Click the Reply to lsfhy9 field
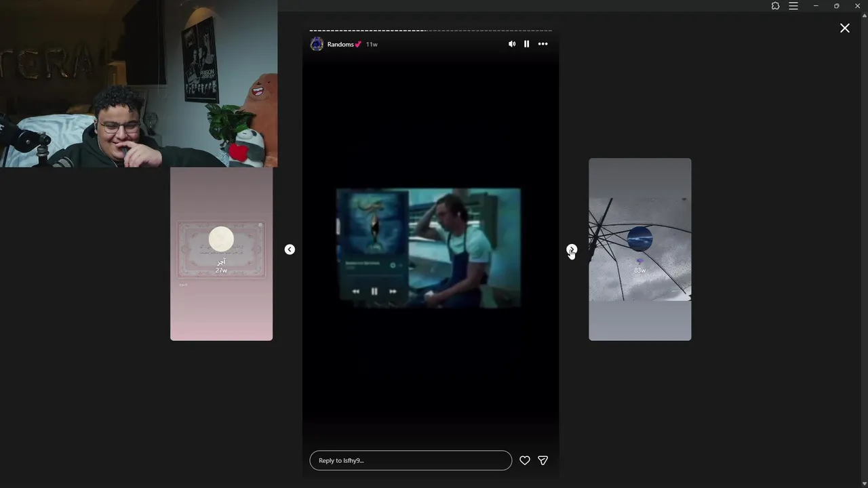Screen dimensions: 868x488 click(410, 460)
